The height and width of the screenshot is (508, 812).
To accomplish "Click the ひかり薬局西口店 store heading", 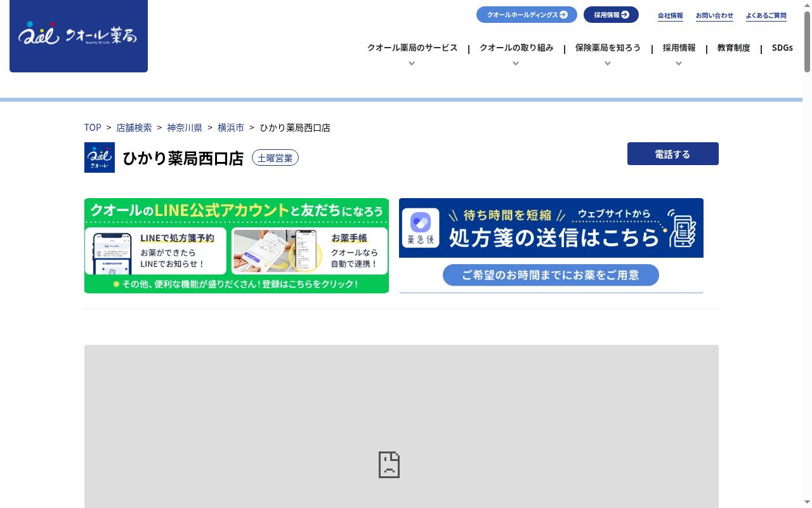I will click(x=183, y=158).
